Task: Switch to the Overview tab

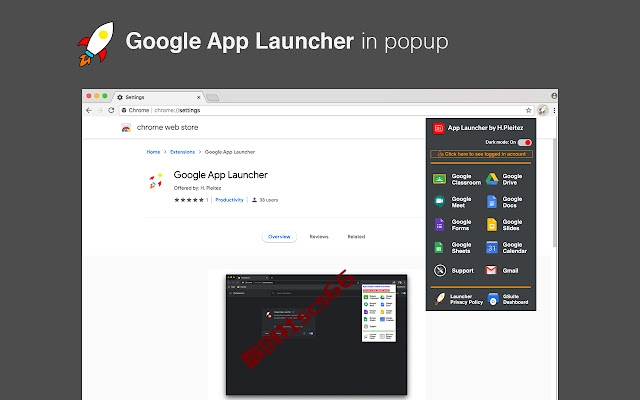Action: (279, 237)
